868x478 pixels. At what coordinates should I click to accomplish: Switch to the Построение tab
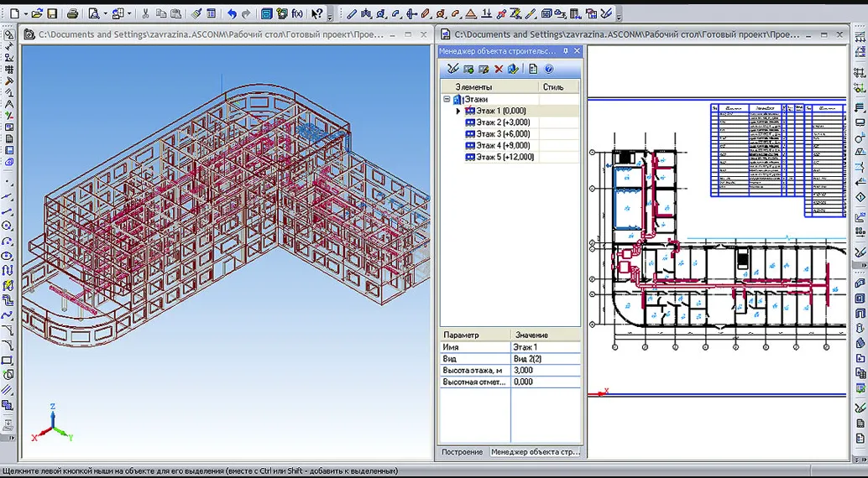462,452
